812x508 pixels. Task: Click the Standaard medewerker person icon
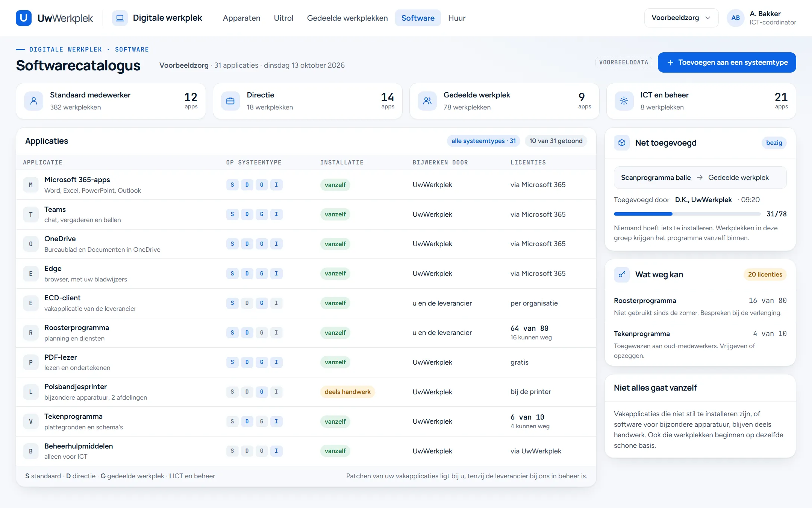point(34,101)
